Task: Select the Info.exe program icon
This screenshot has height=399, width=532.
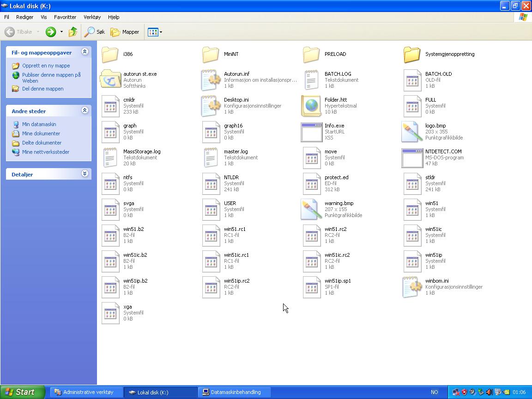Action: pos(311,133)
